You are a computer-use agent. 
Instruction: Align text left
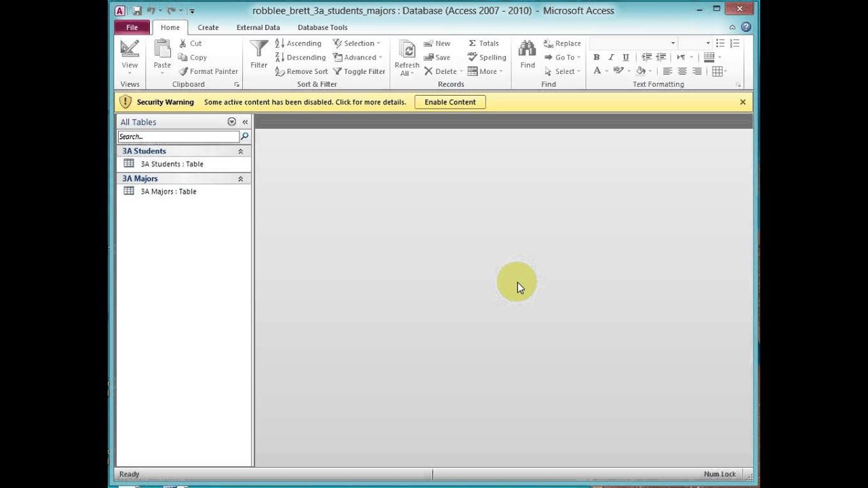coord(667,71)
